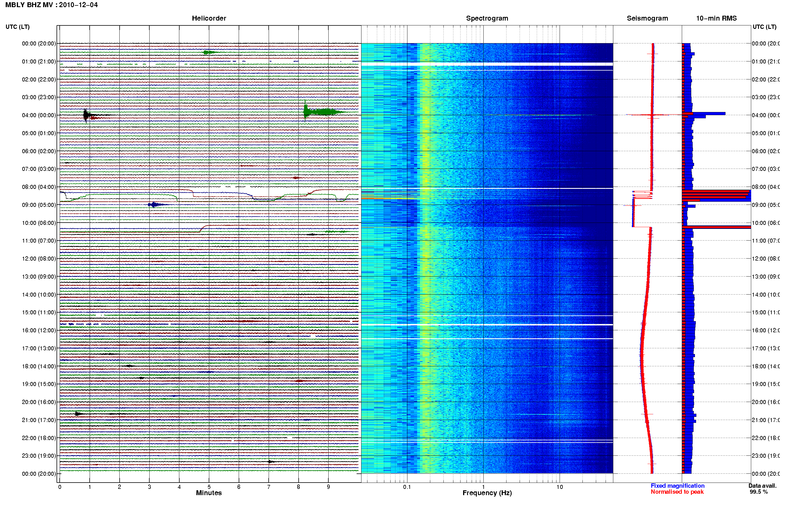812x508 pixels.
Task: Click the left '01:00 (21:00)' time label
Action: (x=39, y=61)
